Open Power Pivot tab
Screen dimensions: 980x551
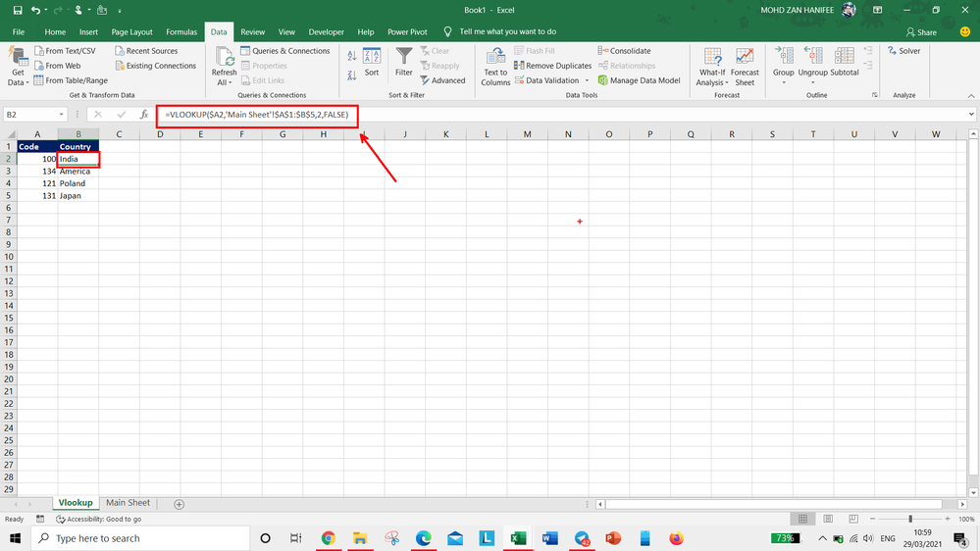pyautogui.click(x=407, y=31)
